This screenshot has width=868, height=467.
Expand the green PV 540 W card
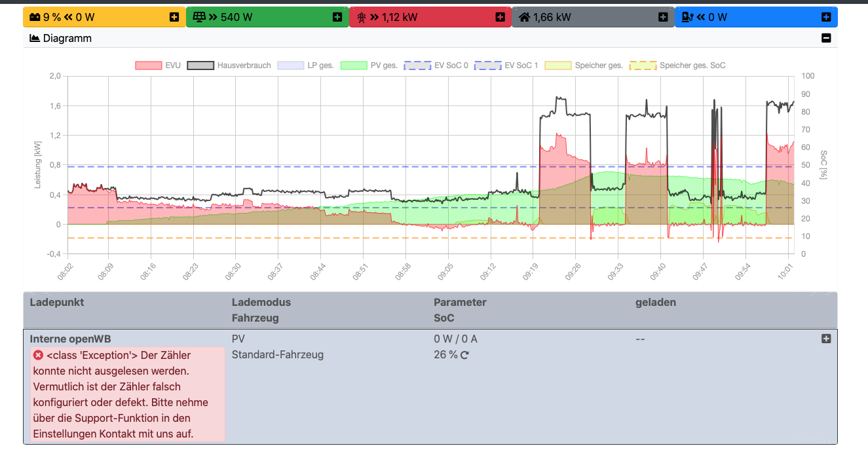coord(337,17)
